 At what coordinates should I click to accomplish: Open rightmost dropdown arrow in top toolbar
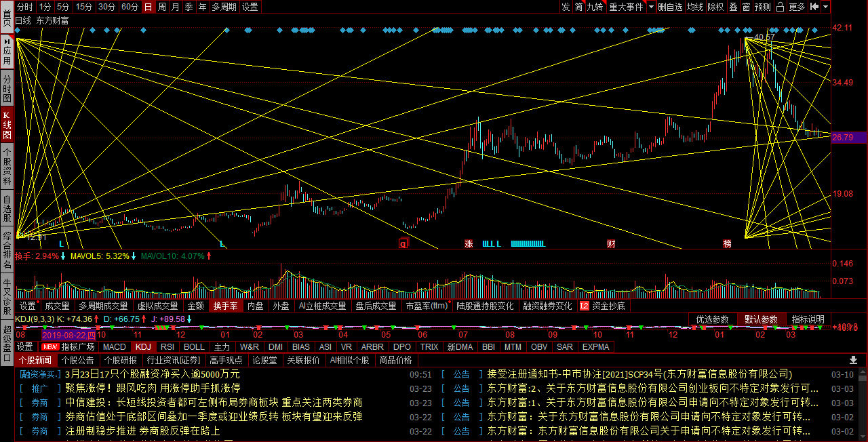[827, 7]
